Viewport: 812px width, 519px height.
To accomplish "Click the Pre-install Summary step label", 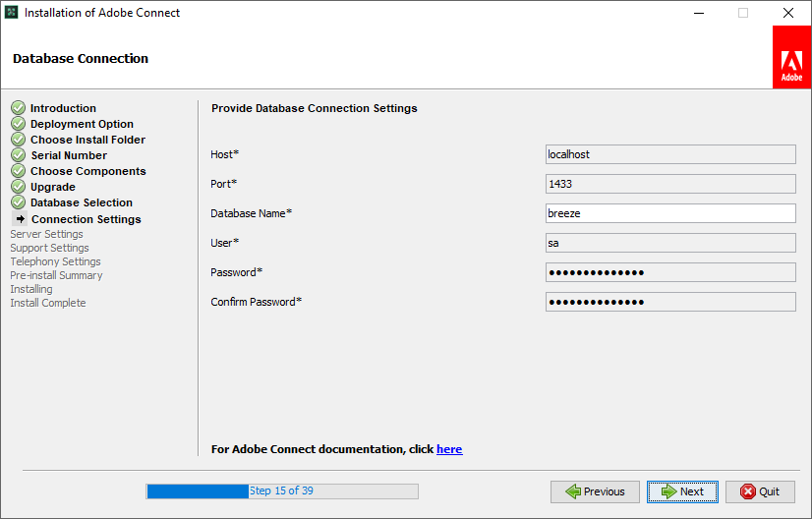I will (x=56, y=275).
